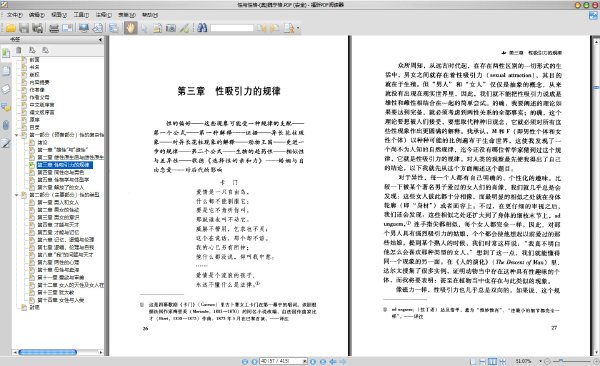This screenshot has height=366, width=600.
Task: Select the Hand tool
Action: [130, 28]
